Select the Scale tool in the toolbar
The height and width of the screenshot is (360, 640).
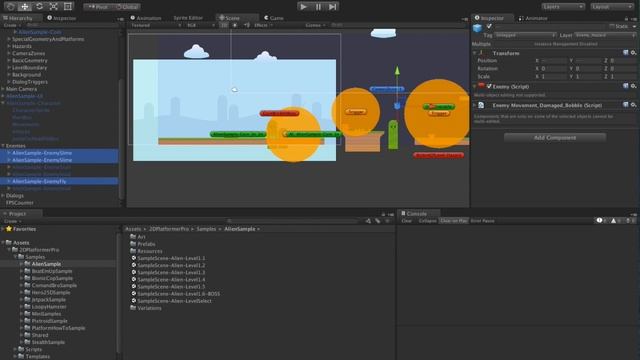pyautogui.click(x=53, y=7)
